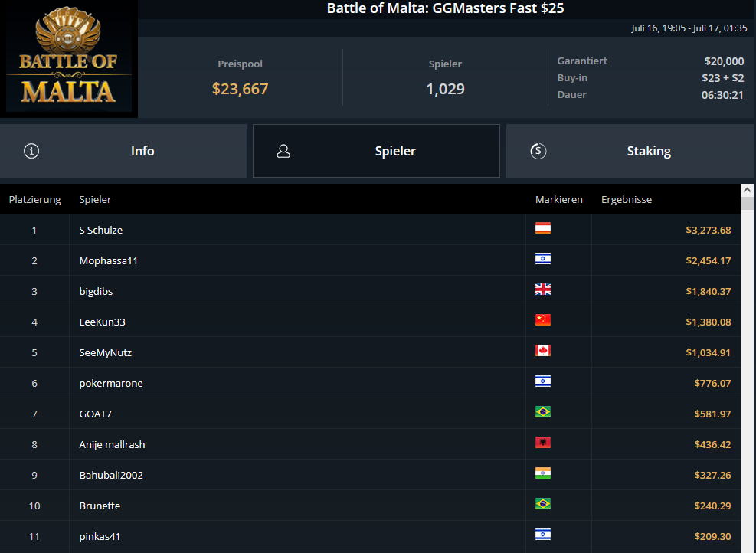Viewport: 756px width, 553px height.
Task: Select player LeeKun33
Action: [x=102, y=322]
